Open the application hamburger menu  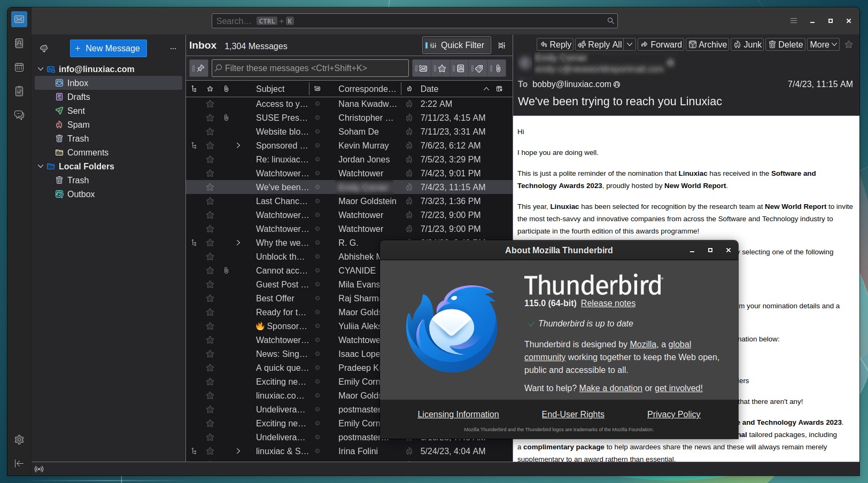[x=794, y=21]
